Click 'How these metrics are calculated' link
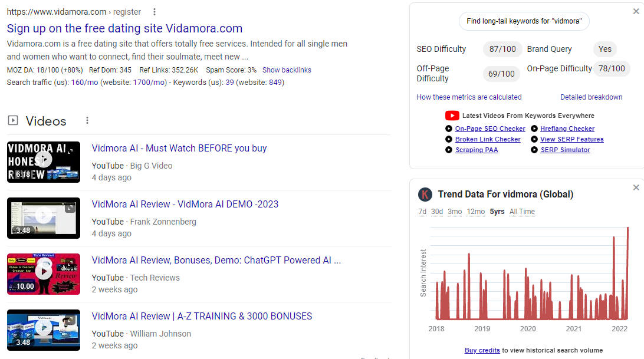Image resolution: width=644 pixels, height=359 pixels. point(469,97)
